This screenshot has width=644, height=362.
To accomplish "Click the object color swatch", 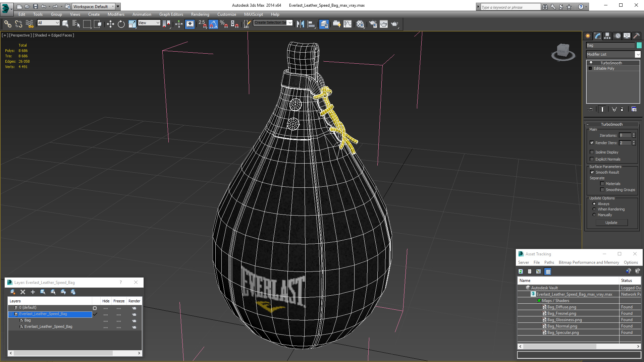I will 639,45.
